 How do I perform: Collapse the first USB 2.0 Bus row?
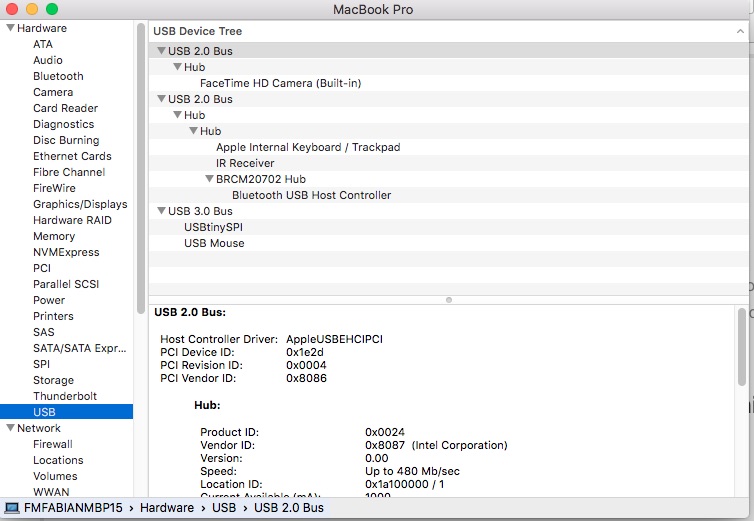162,51
